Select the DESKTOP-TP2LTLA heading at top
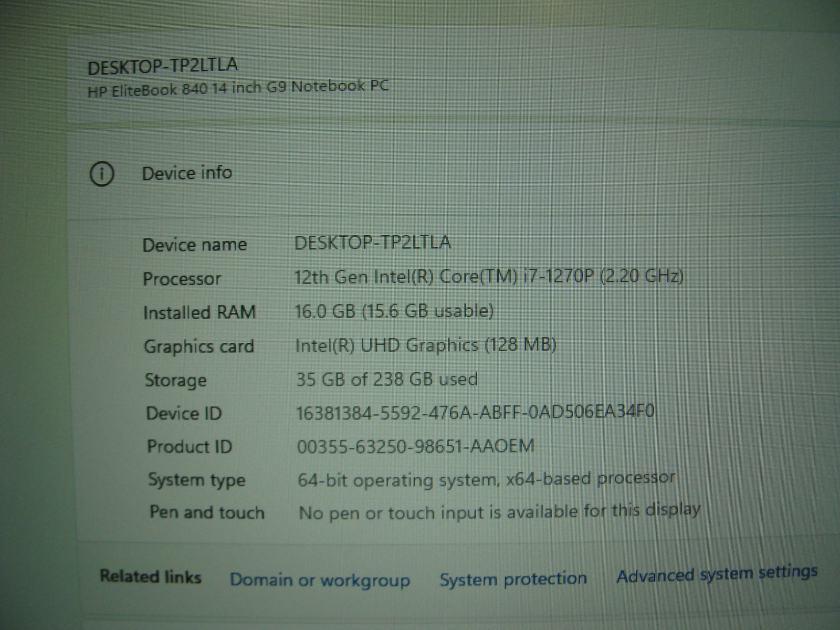Screen dimensions: 840x630 [163, 67]
